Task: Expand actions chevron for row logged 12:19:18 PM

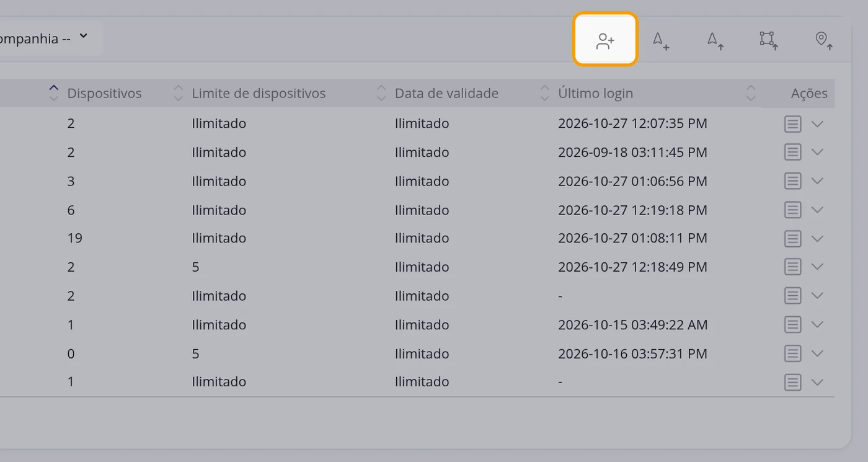Action: pos(817,210)
